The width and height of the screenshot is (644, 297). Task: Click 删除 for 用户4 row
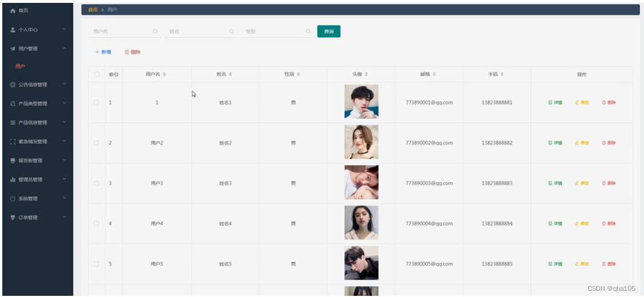(x=608, y=224)
